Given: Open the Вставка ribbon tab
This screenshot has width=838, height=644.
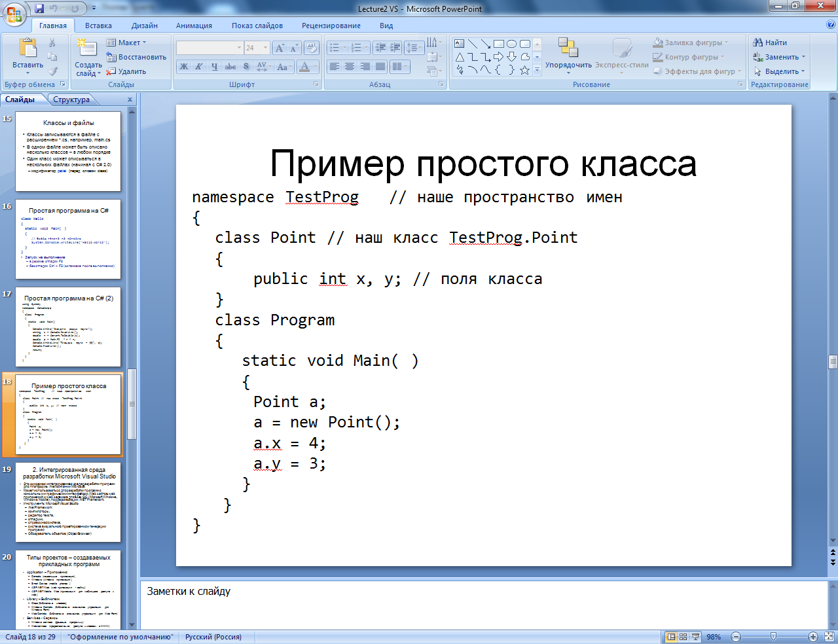Looking at the screenshot, I should pos(98,26).
